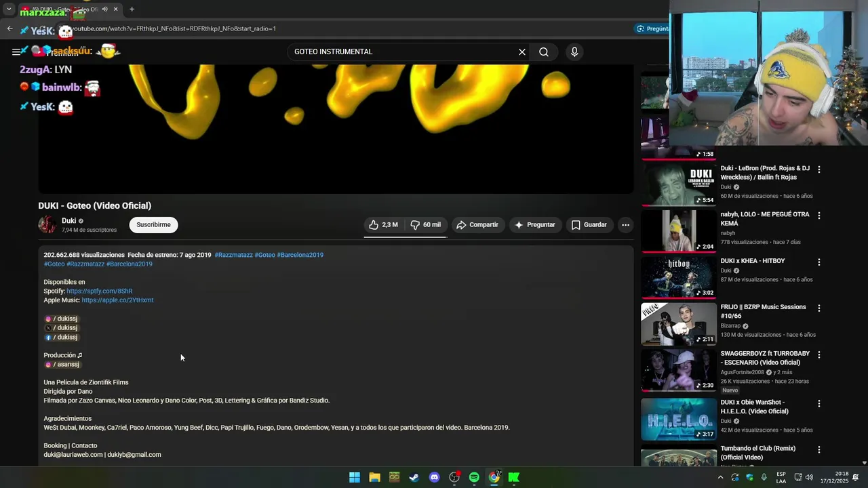Click the video title DUKI - Goteo

pos(95,205)
